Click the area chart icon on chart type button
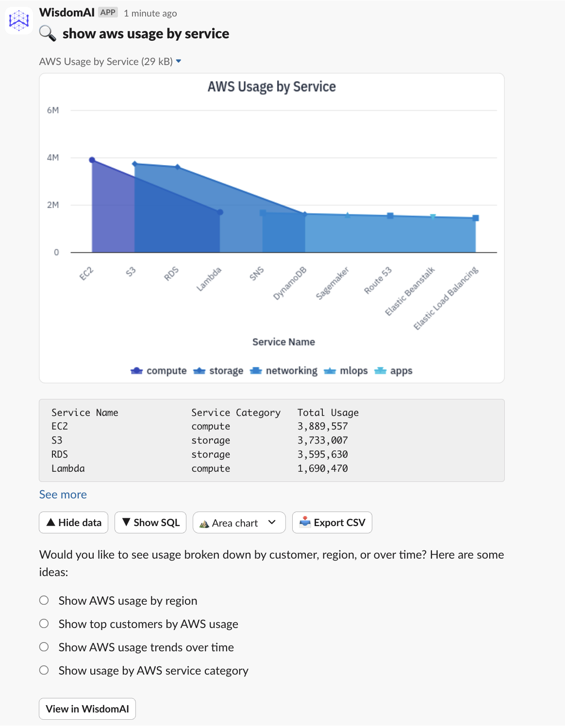565x728 pixels. point(204,523)
